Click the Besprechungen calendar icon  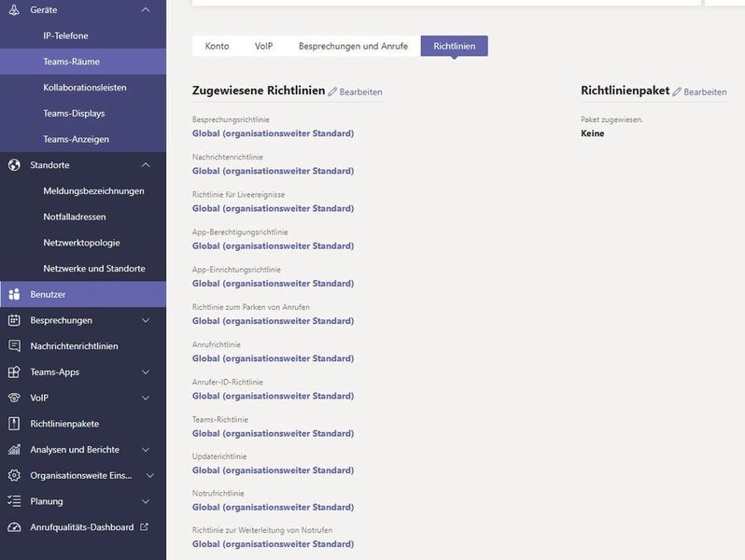coord(14,320)
